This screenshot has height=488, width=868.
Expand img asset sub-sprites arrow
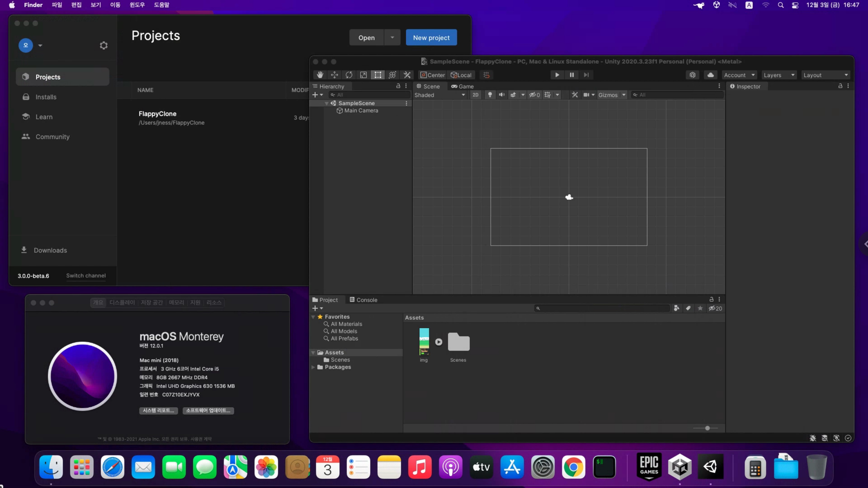pyautogui.click(x=438, y=342)
